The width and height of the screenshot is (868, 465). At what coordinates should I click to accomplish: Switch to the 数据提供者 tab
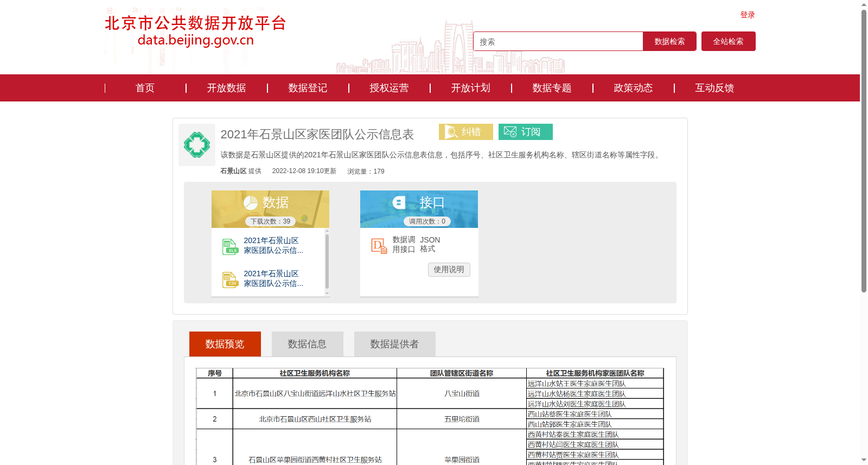tap(395, 344)
